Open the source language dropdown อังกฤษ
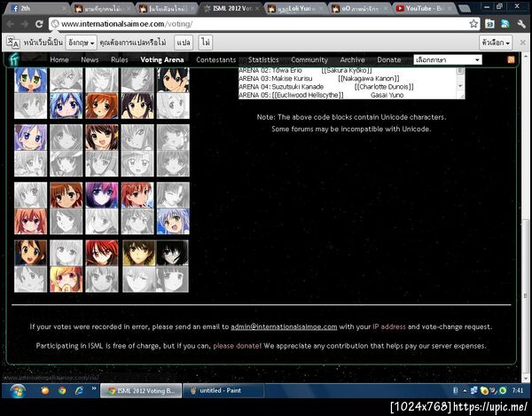Image resolution: width=532 pixels, height=416 pixels. pyautogui.click(x=81, y=43)
